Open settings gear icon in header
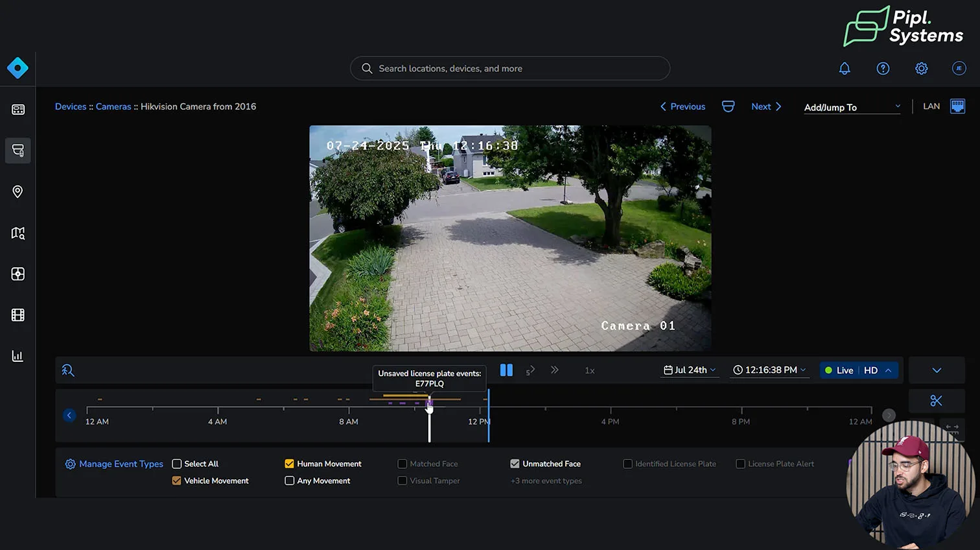This screenshot has width=980, height=550. point(921,69)
